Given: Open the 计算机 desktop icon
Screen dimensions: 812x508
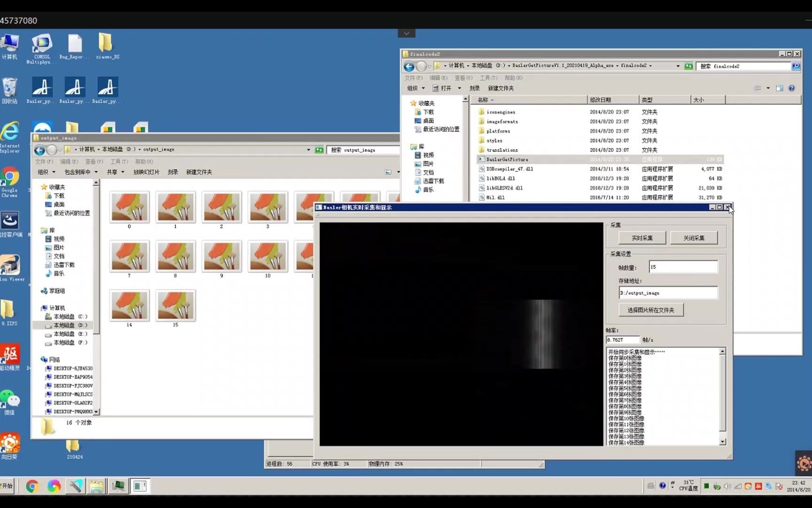Looking at the screenshot, I should (9, 47).
